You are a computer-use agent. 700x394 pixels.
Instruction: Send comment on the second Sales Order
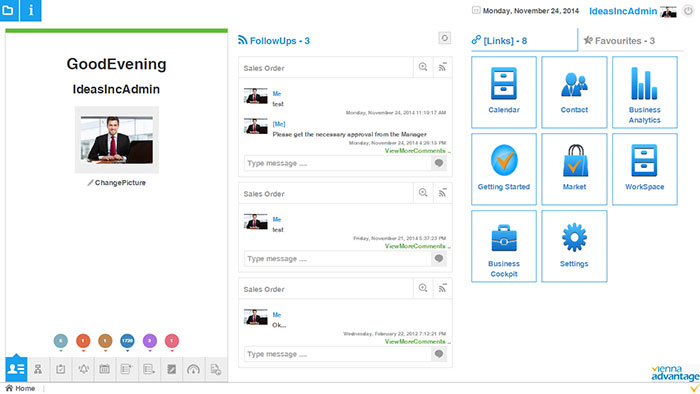pyautogui.click(x=439, y=259)
